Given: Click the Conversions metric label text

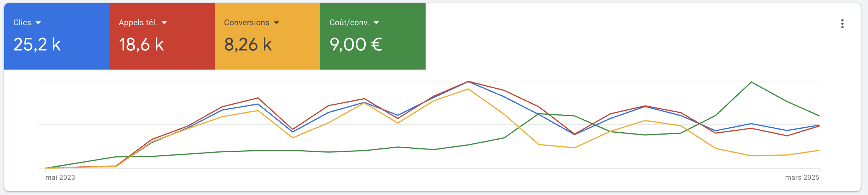Looking at the screenshot, I should pos(247,23).
